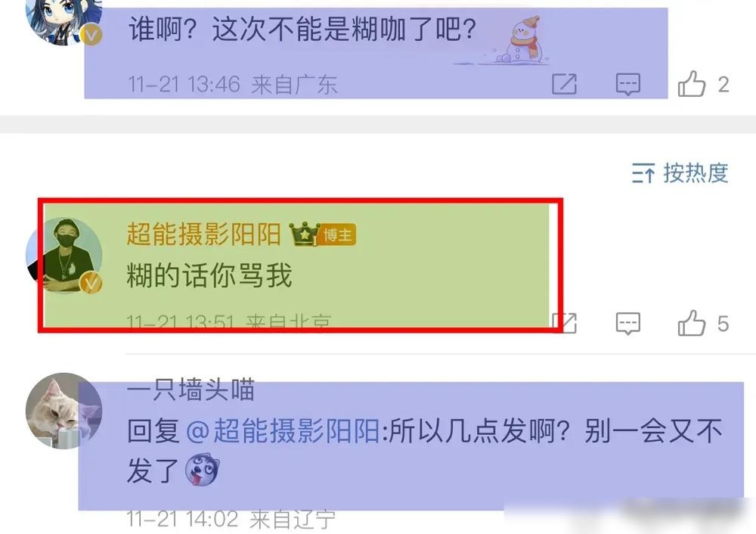Open reply icon on the 谁啊 comment

(x=627, y=84)
